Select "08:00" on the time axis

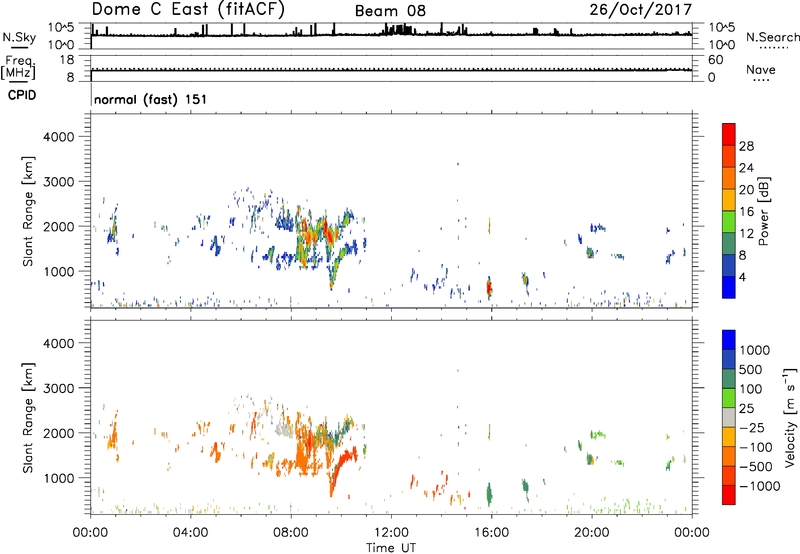point(291,533)
